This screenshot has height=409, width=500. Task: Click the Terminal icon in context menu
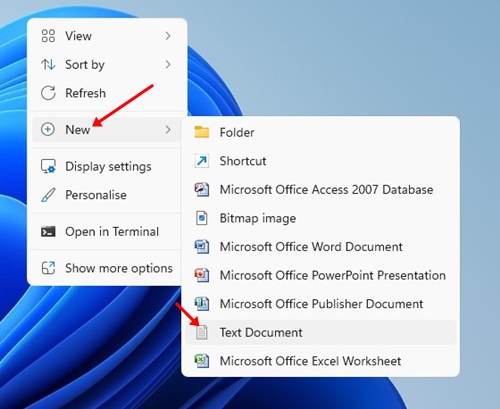tap(48, 231)
